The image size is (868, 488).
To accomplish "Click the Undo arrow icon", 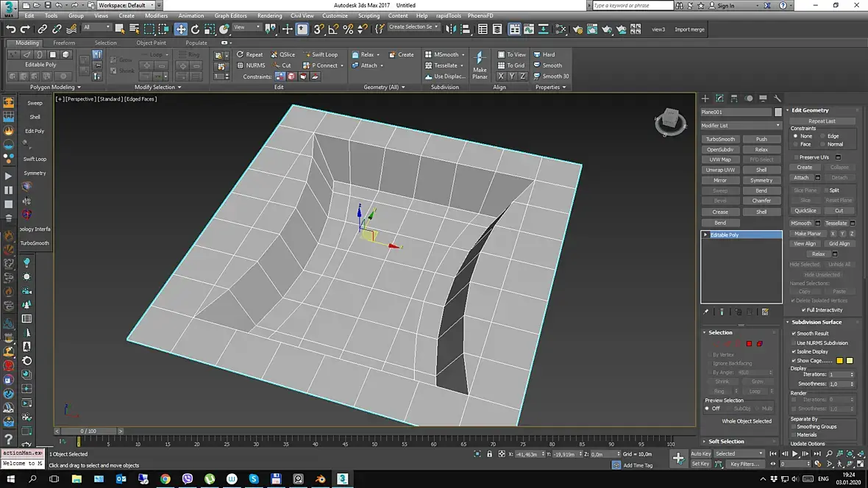I will (x=10, y=29).
